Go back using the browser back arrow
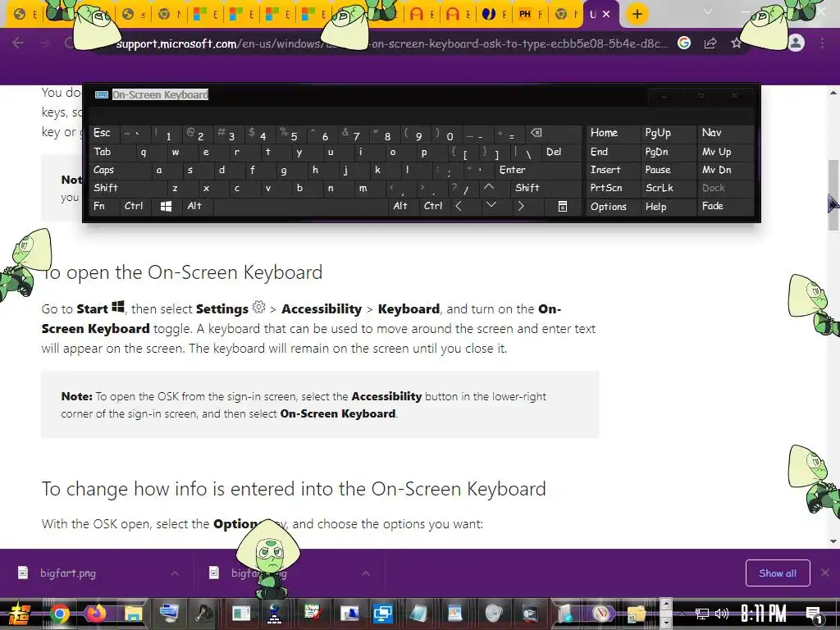This screenshot has width=840, height=630. pos(18,43)
